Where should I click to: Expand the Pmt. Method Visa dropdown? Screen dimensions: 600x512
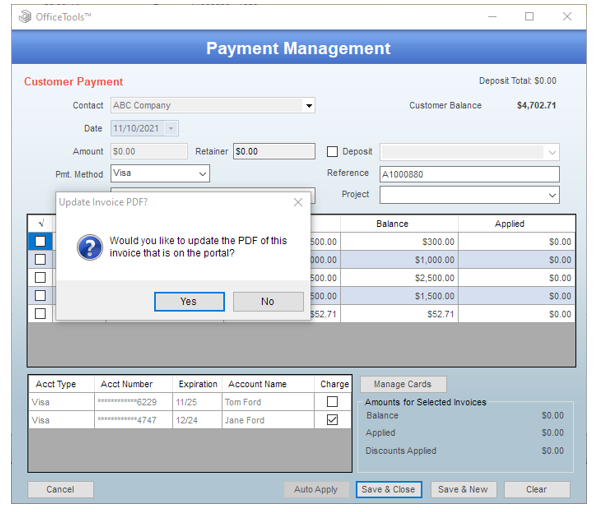click(x=202, y=174)
